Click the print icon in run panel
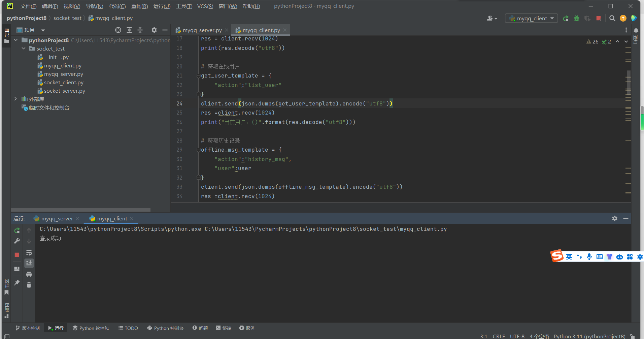Viewport: 644px width, 339px height. tap(29, 274)
